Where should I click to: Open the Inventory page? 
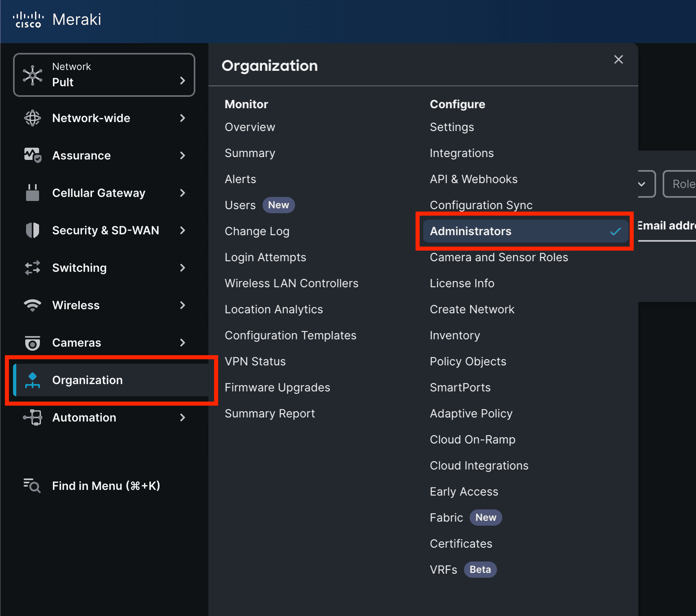pyautogui.click(x=455, y=335)
